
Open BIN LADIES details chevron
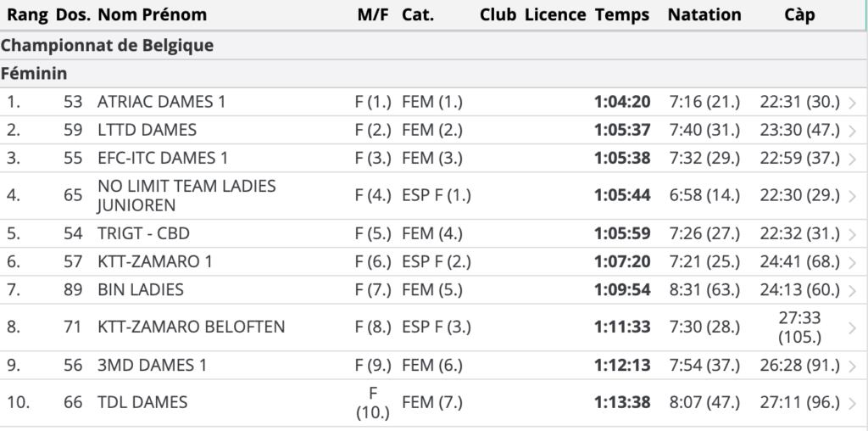(x=853, y=291)
